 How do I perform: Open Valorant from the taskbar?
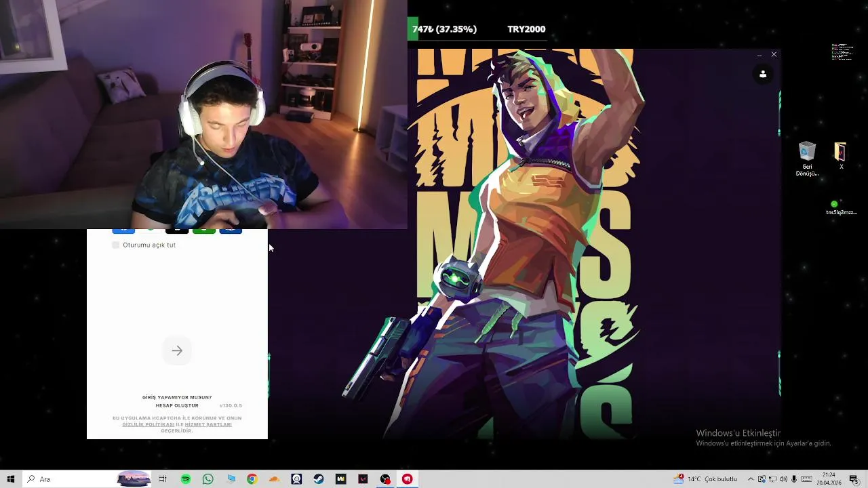click(363, 479)
